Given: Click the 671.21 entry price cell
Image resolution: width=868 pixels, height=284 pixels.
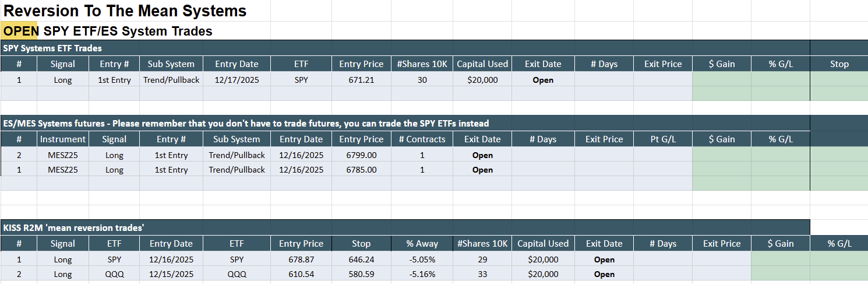Looking at the screenshot, I should pyautogui.click(x=361, y=80).
